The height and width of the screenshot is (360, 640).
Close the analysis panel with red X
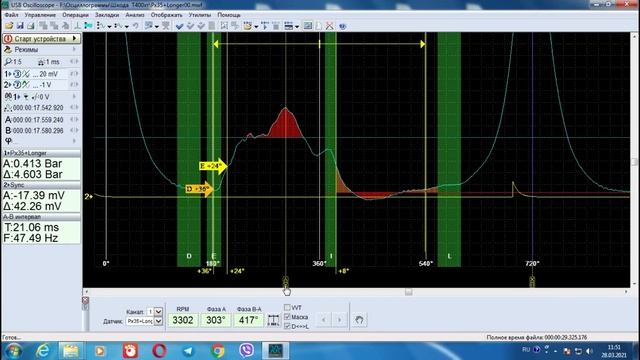click(x=85, y=300)
